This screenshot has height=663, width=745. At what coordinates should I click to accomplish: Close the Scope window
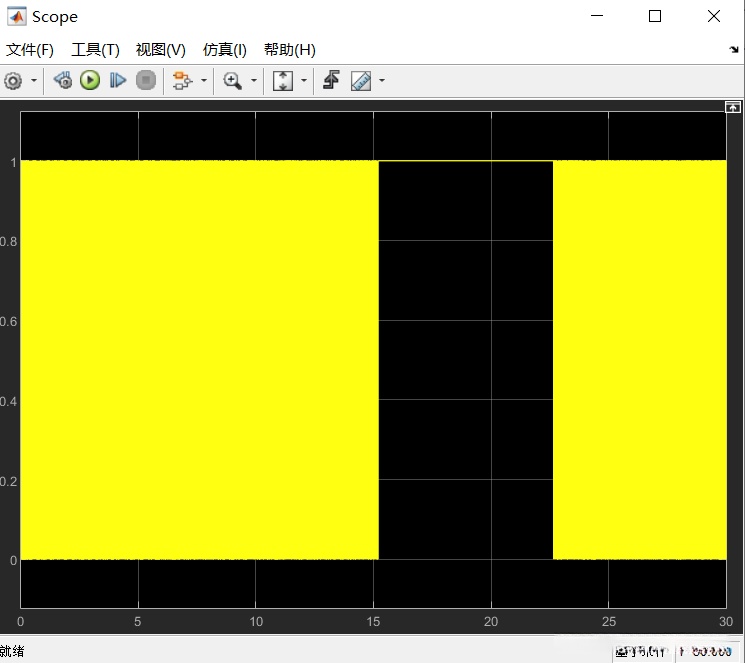click(x=714, y=16)
